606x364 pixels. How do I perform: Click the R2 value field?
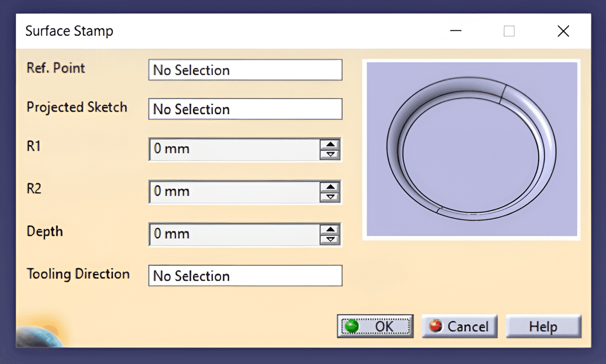[234, 192]
